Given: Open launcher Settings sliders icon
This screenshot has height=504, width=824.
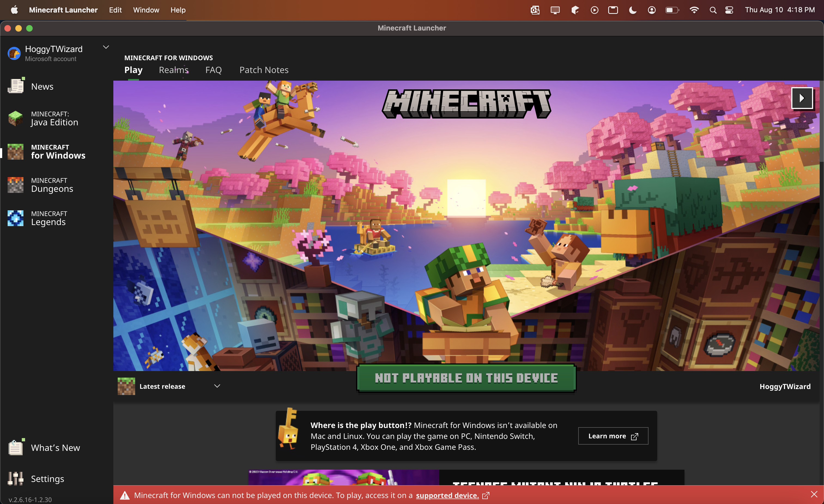Looking at the screenshot, I should (x=15, y=479).
